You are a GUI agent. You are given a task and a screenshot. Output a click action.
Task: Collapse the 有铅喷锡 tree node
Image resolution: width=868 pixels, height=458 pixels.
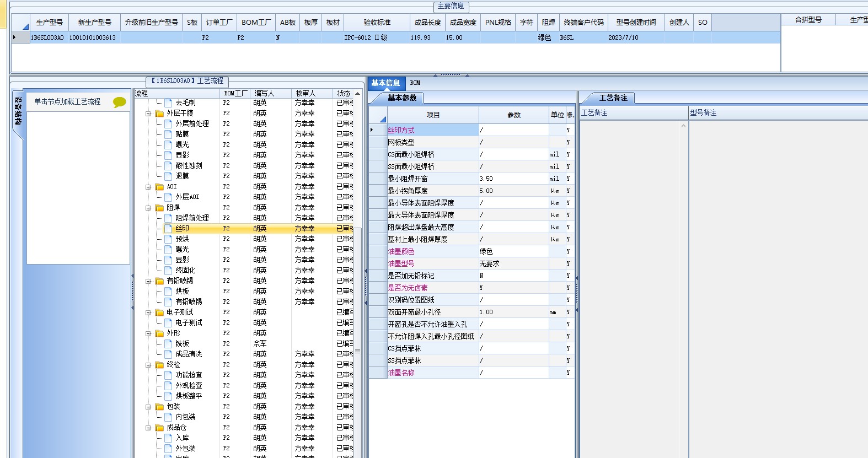(x=148, y=281)
